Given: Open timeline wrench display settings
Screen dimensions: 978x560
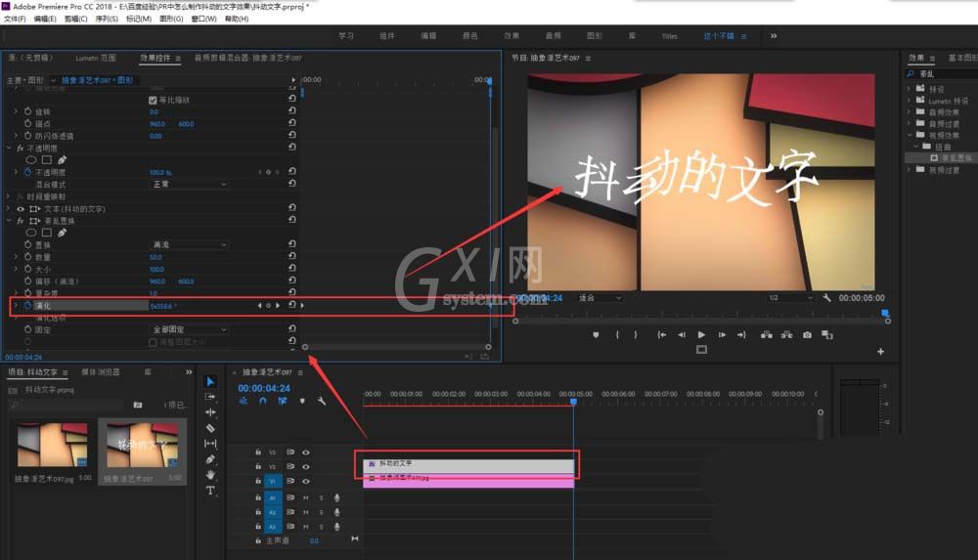Looking at the screenshot, I should (321, 401).
